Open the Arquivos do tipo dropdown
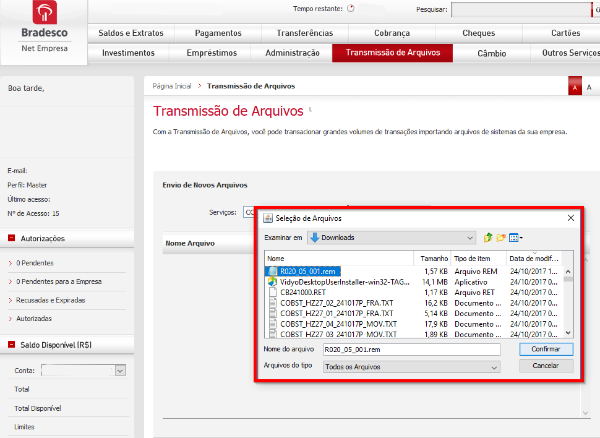The image size is (600, 438). pyautogui.click(x=411, y=367)
